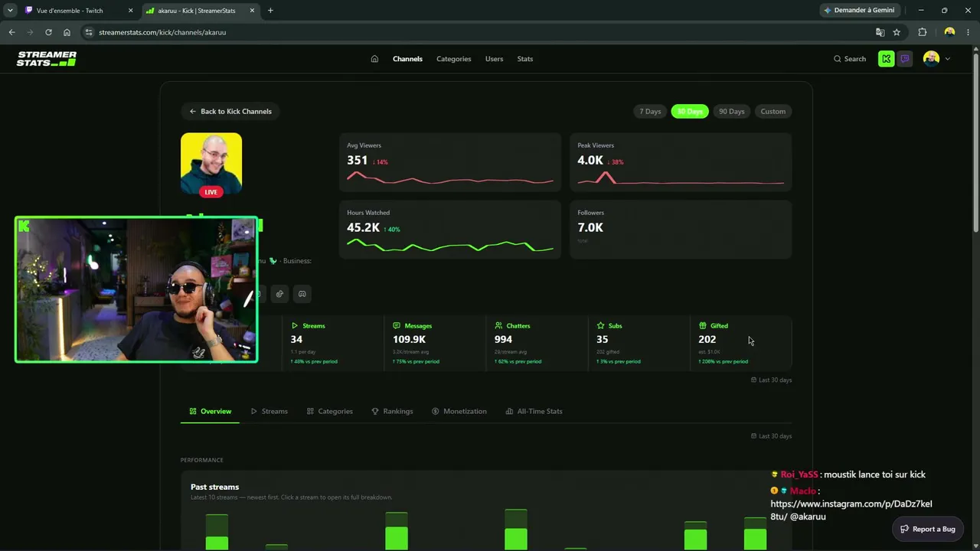Bookmark this page with the star

tap(897, 32)
